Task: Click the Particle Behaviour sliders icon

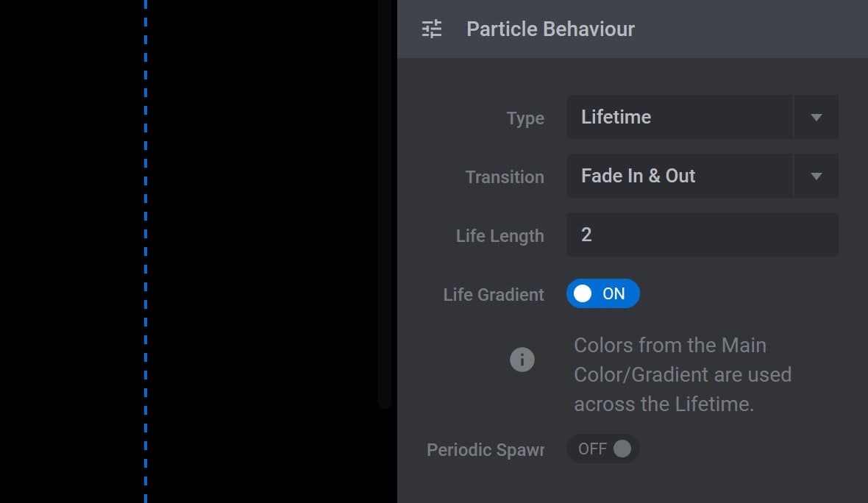Action: (x=432, y=29)
